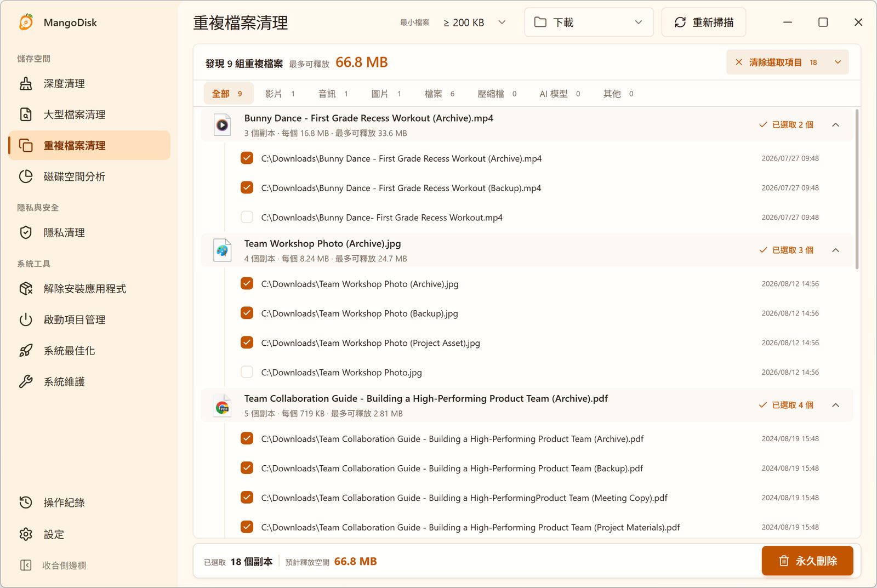Open 設定 gear icon

26,534
